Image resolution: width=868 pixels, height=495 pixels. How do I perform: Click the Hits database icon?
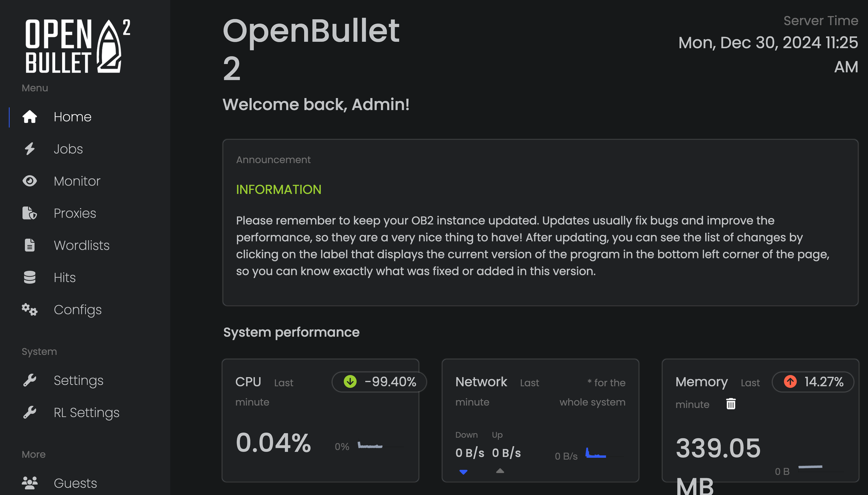coord(30,277)
